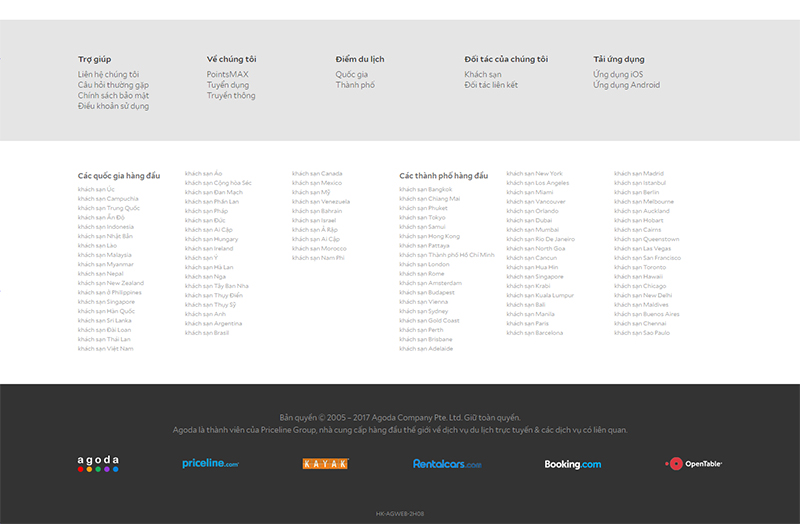Open 'khách sạn Việt Nam' country link

tap(105, 348)
